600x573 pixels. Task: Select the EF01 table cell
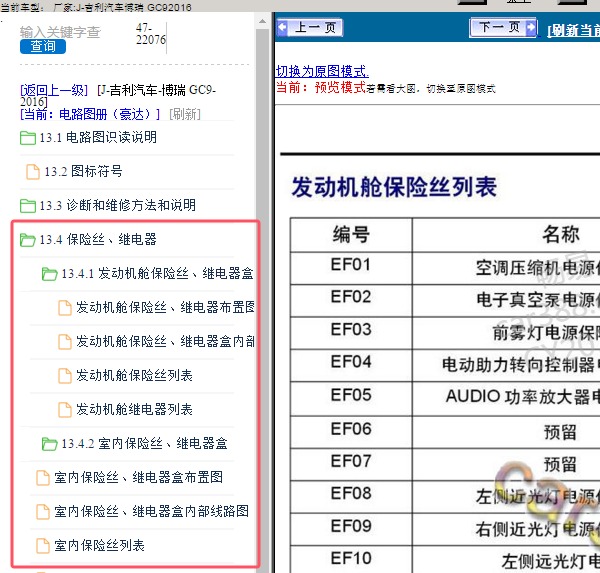pyautogui.click(x=351, y=268)
